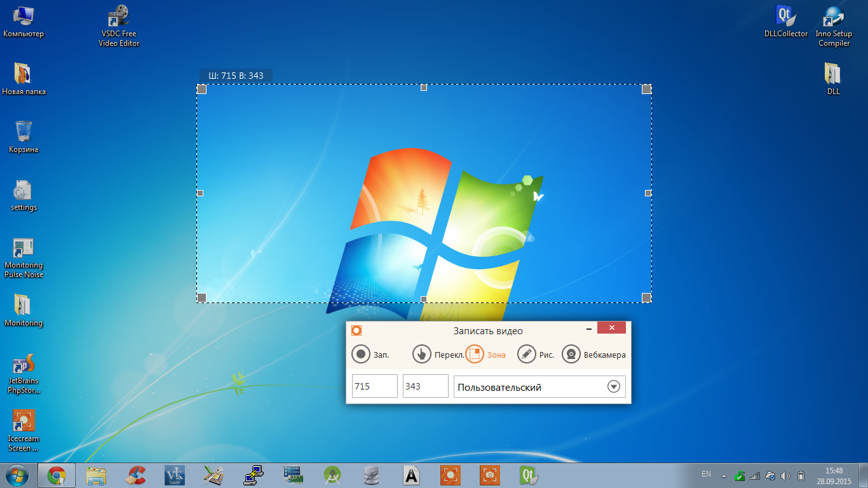Image resolution: width=868 pixels, height=488 pixels.
Task: Open the Windows Start menu
Action: pos(17,475)
